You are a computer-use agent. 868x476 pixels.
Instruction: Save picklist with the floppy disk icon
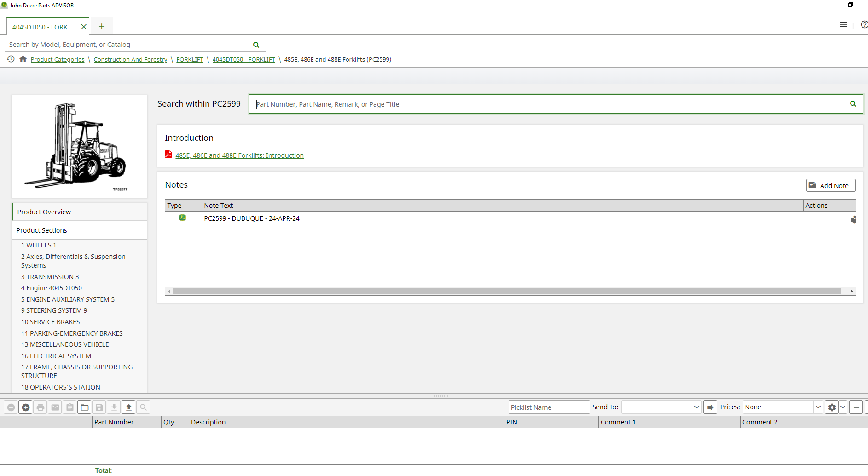[x=99, y=407]
